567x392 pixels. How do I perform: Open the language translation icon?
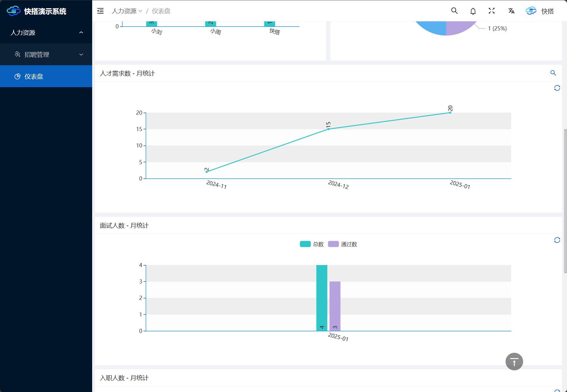[511, 11]
